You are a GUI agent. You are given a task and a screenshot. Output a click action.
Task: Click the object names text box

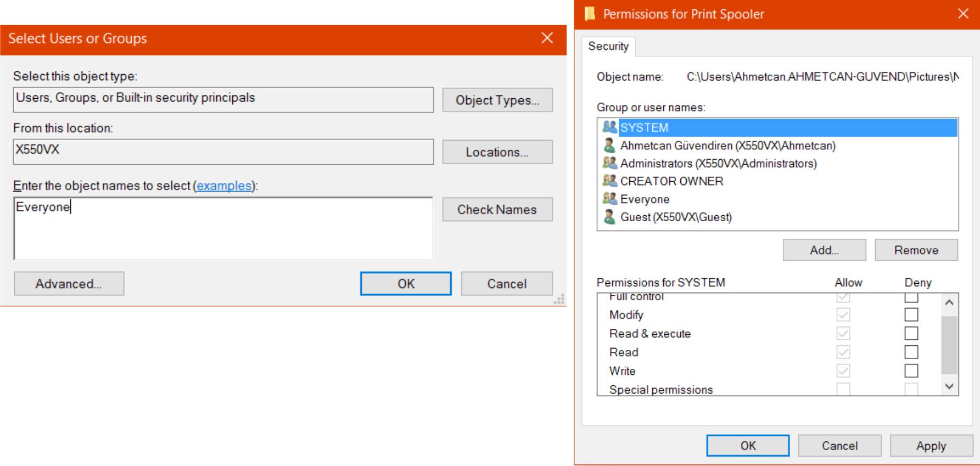tap(223, 228)
